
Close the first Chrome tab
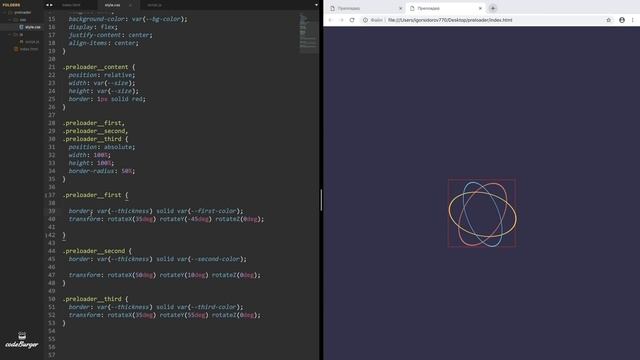click(400, 8)
